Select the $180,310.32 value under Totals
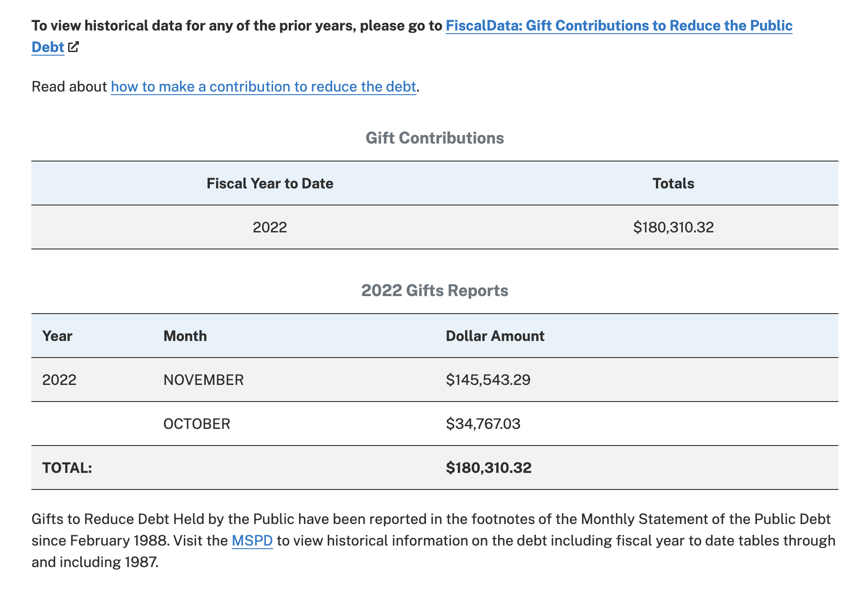Viewport: 868px width, 594px height. 673,227
